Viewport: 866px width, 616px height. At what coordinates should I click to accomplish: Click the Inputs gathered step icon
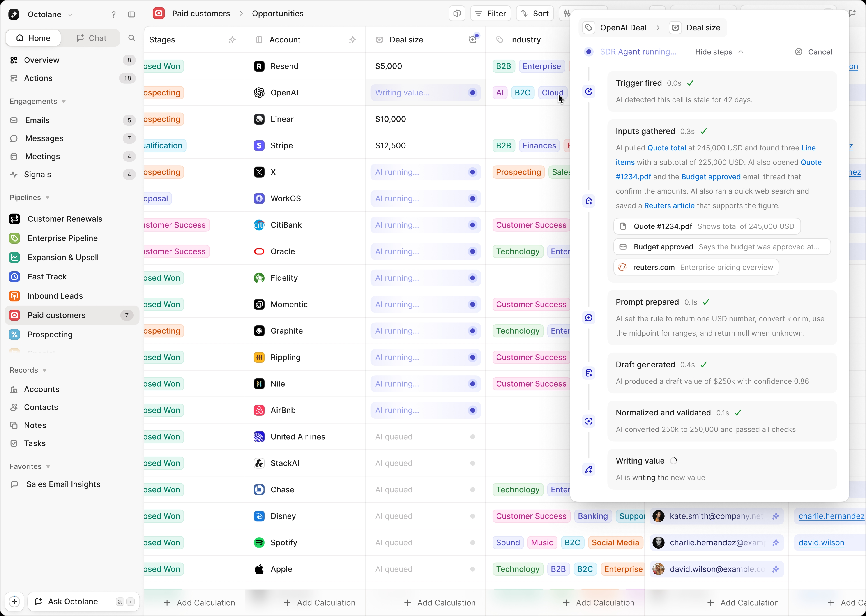(x=588, y=201)
